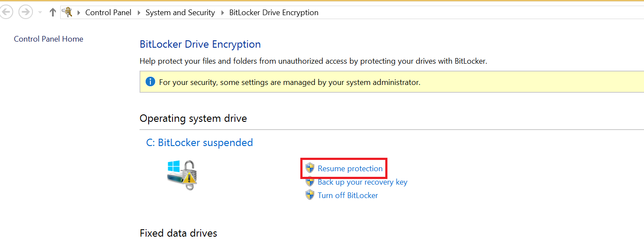Screen dimensions: 644x244
Task: Resume protection on drive C
Action: [x=350, y=169]
